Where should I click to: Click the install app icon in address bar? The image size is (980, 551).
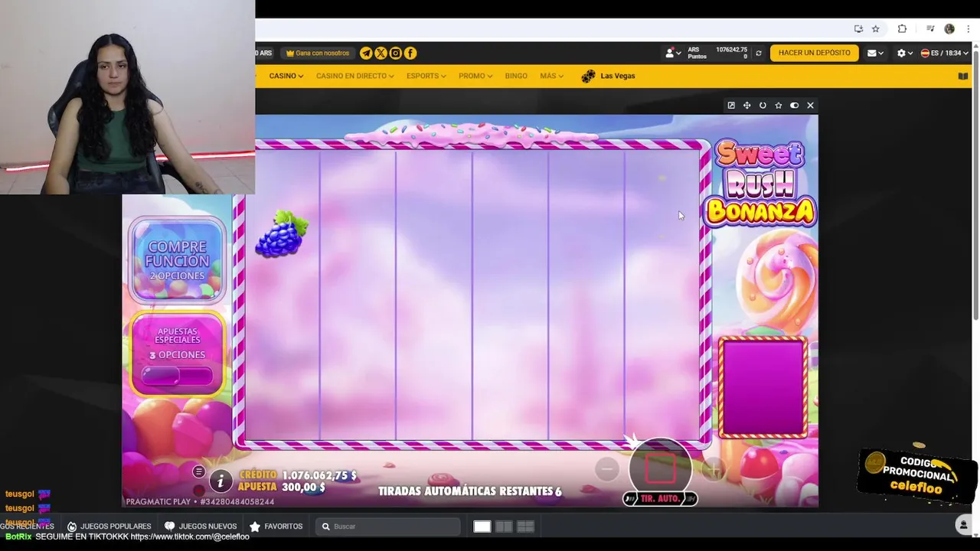[x=858, y=29]
